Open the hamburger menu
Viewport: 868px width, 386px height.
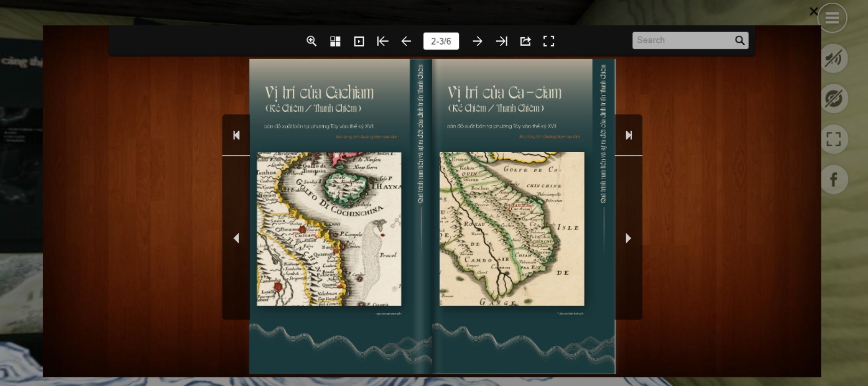tap(832, 18)
